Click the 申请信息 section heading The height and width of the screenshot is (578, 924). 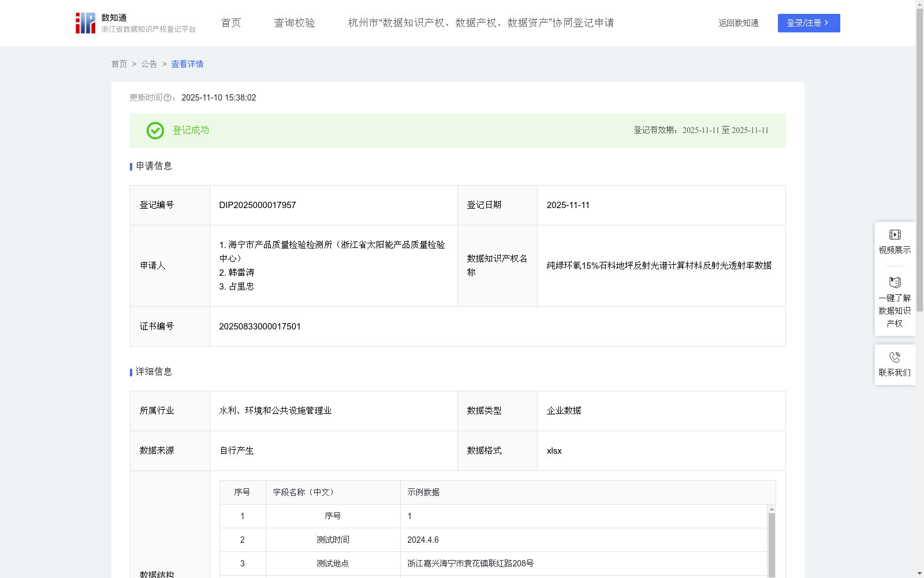(154, 166)
